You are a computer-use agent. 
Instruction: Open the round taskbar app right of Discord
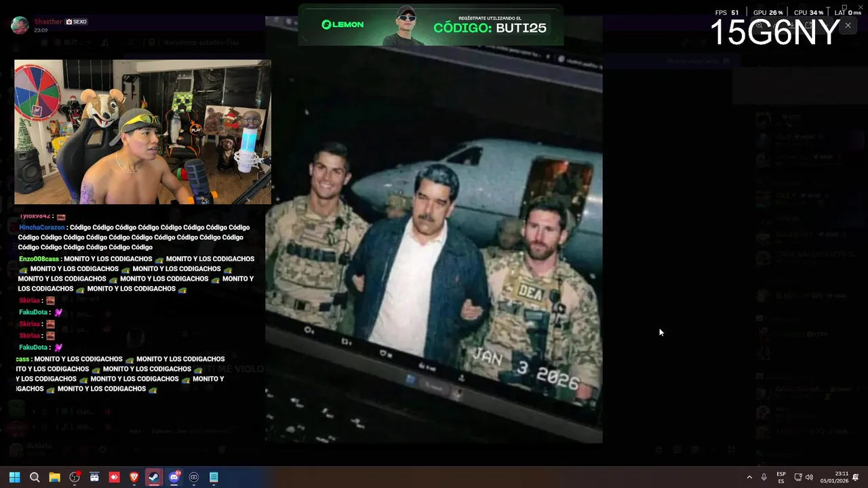194,477
